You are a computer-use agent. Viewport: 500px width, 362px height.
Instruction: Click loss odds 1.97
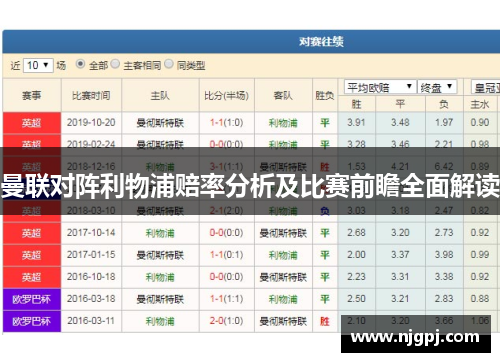444,122
